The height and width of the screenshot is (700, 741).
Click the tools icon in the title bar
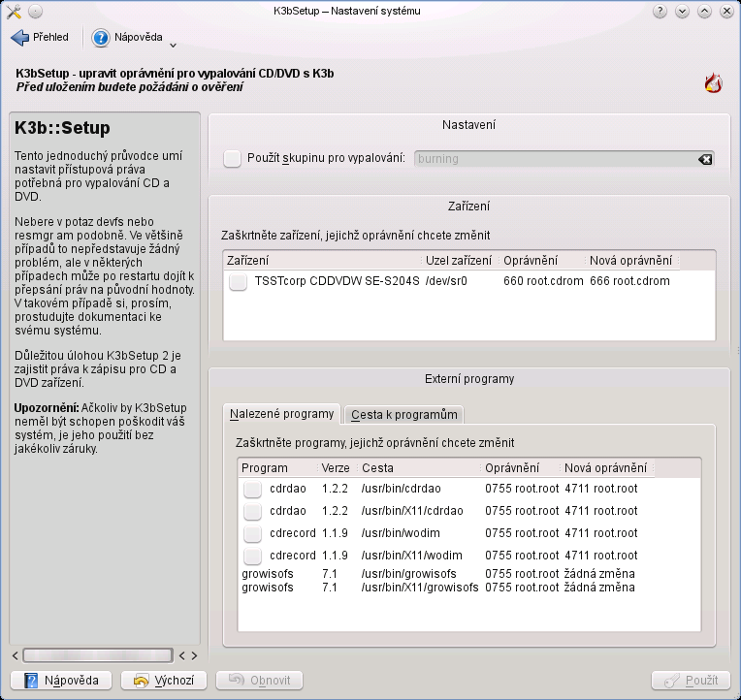coord(14,11)
